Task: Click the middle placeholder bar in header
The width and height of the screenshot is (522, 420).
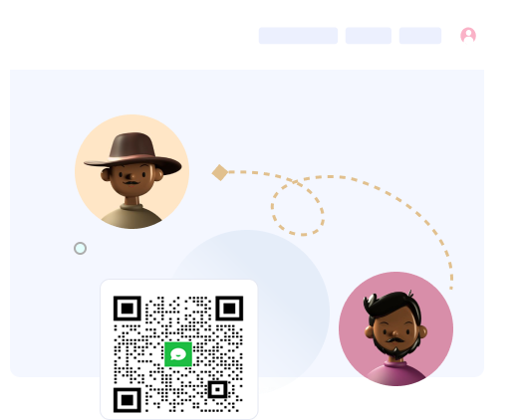Action: (x=369, y=36)
